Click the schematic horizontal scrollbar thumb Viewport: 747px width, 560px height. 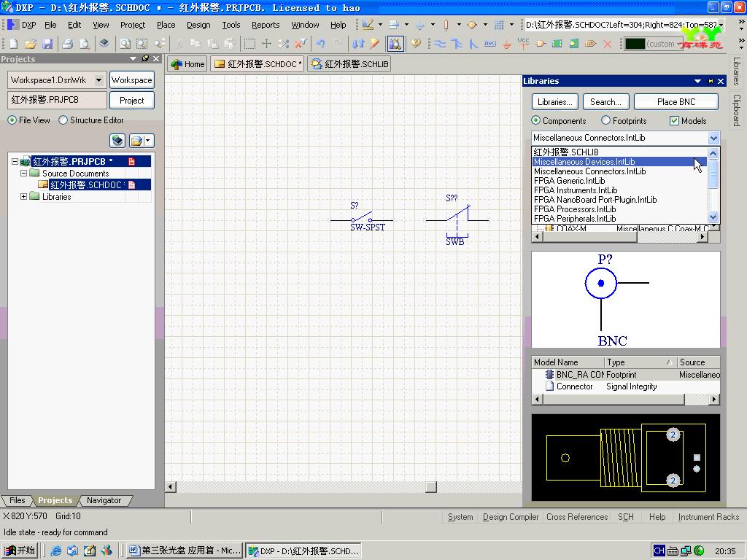click(430, 486)
